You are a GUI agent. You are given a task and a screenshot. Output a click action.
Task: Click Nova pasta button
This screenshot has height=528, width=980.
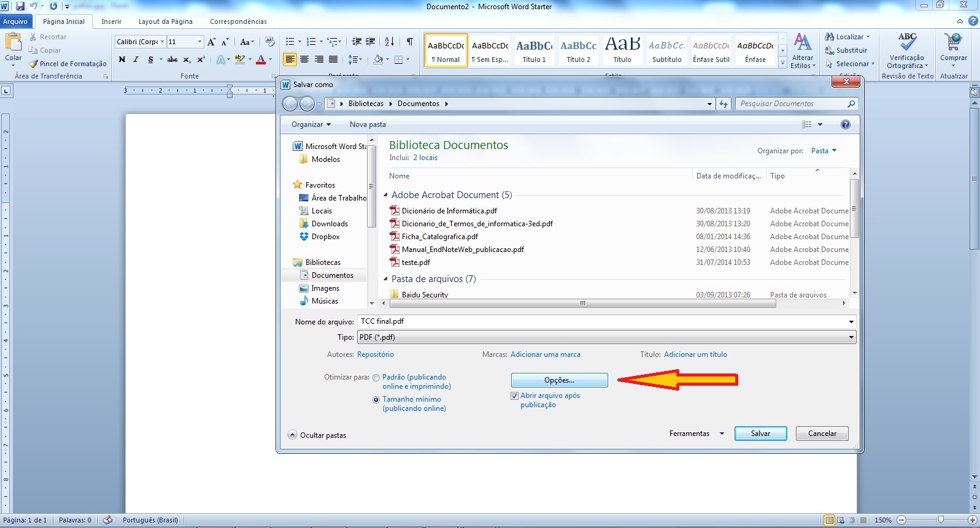point(368,124)
